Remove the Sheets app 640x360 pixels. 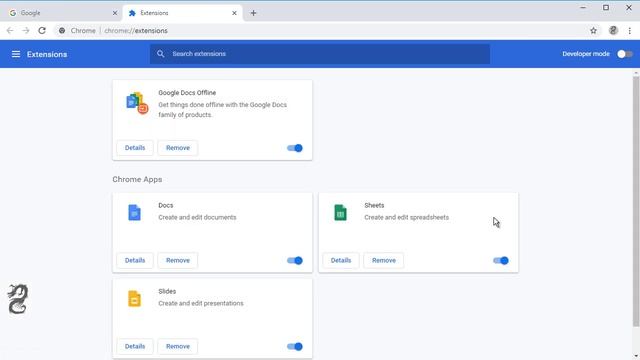pos(384,260)
